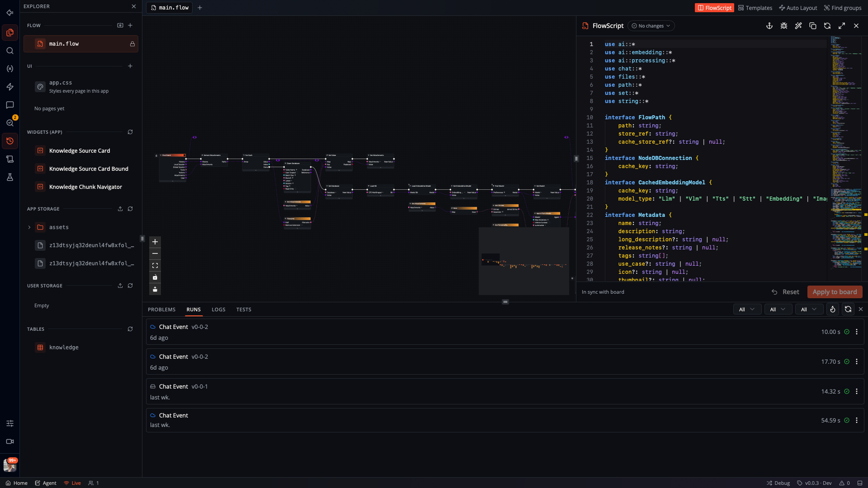Viewport: 868px width, 488px height.
Task: Click fit view icon on canvas
Action: 155,265
